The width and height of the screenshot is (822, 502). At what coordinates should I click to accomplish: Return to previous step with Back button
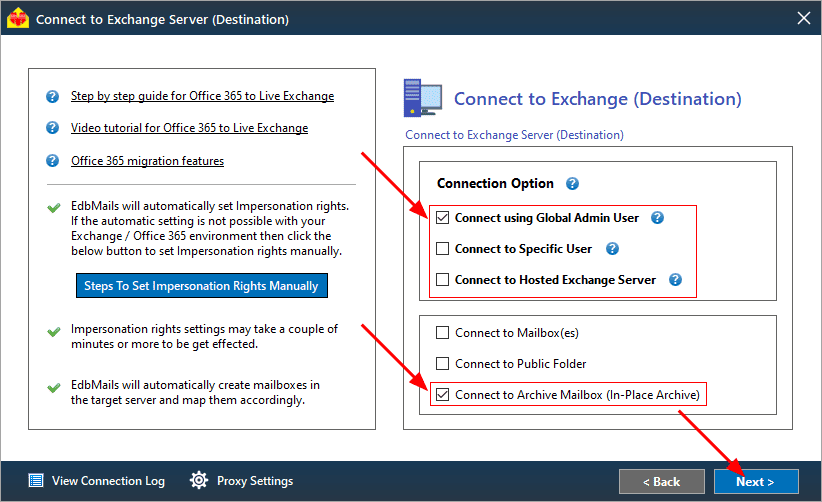click(662, 482)
